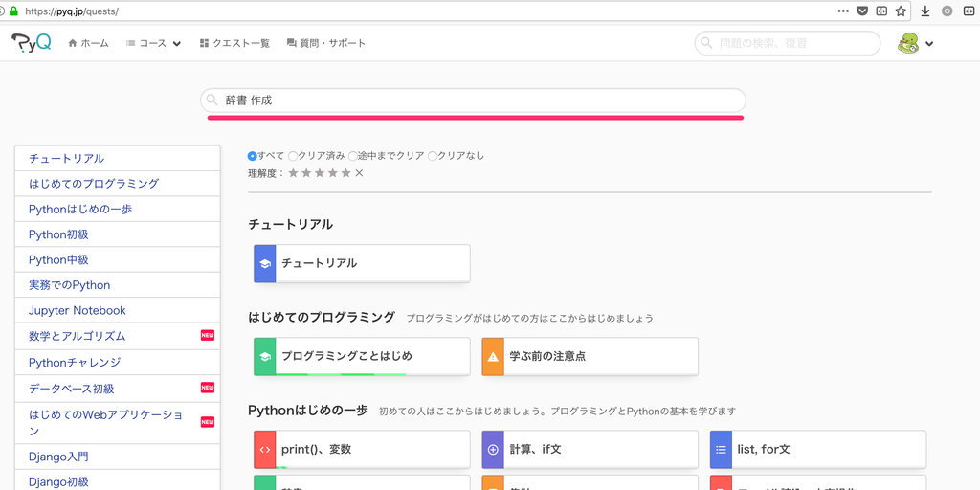The width and height of the screenshot is (980, 490).
Task: Open the 学ぶ前の注意点 quest card
Action: point(590,357)
